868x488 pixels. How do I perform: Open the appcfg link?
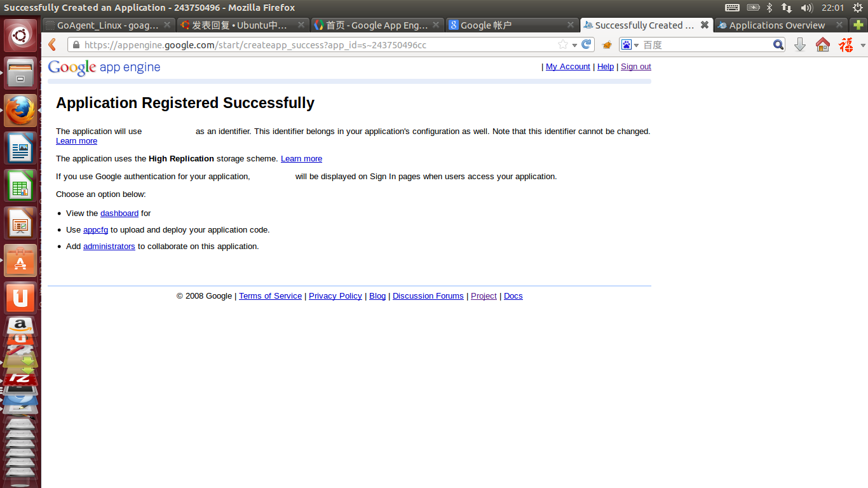coord(95,230)
